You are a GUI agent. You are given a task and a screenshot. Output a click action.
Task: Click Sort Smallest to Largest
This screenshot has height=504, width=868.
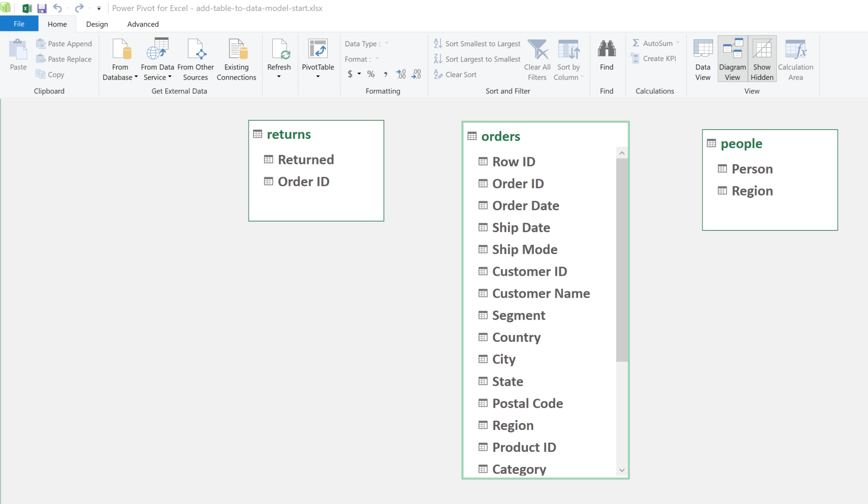coord(476,43)
